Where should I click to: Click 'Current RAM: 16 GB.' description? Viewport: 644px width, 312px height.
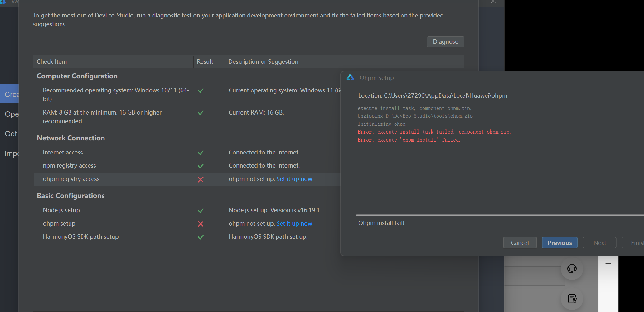[x=256, y=112]
